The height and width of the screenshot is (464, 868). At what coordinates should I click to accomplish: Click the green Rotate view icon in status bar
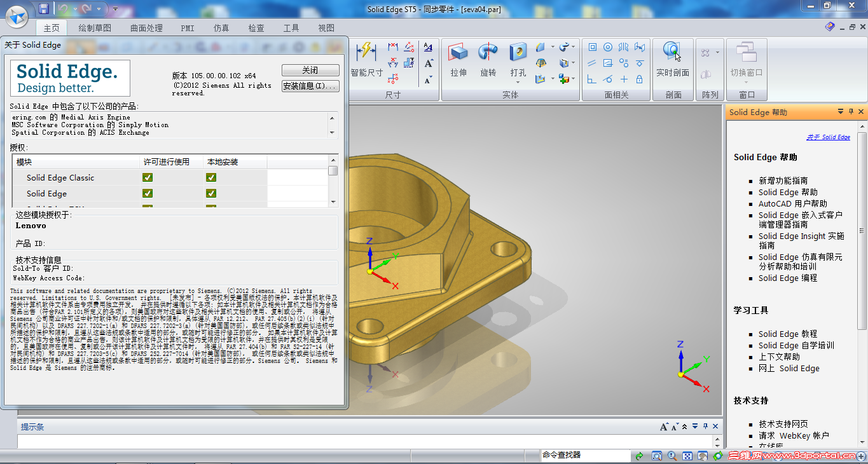tap(718, 456)
